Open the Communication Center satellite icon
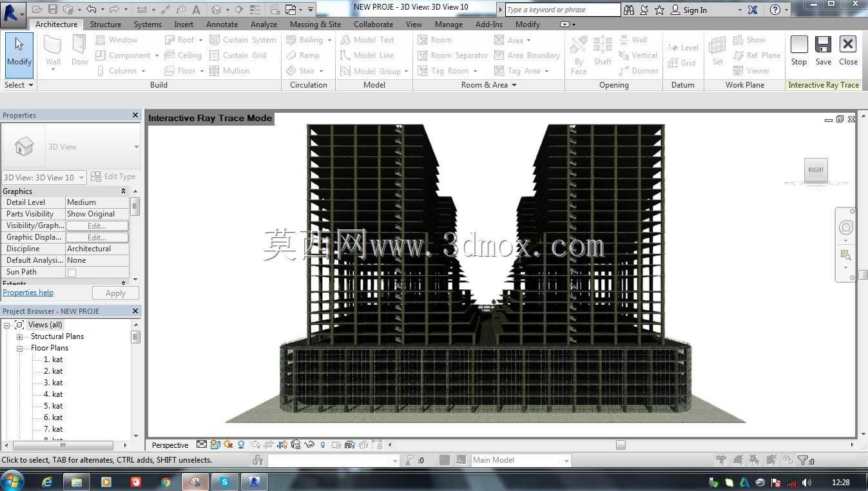This screenshot has width=868, height=491. [x=644, y=10]
